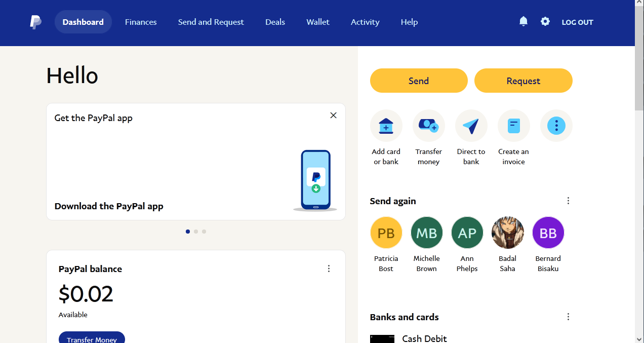Viewport: 644px width, 343px height.
Task: Click the Add card or bank icon
Action: pos(386,126)
